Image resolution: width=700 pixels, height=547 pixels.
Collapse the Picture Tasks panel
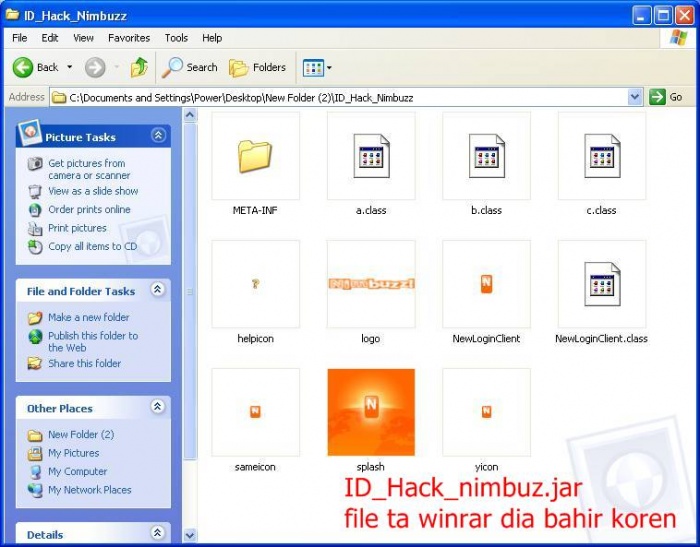[158, 135]
